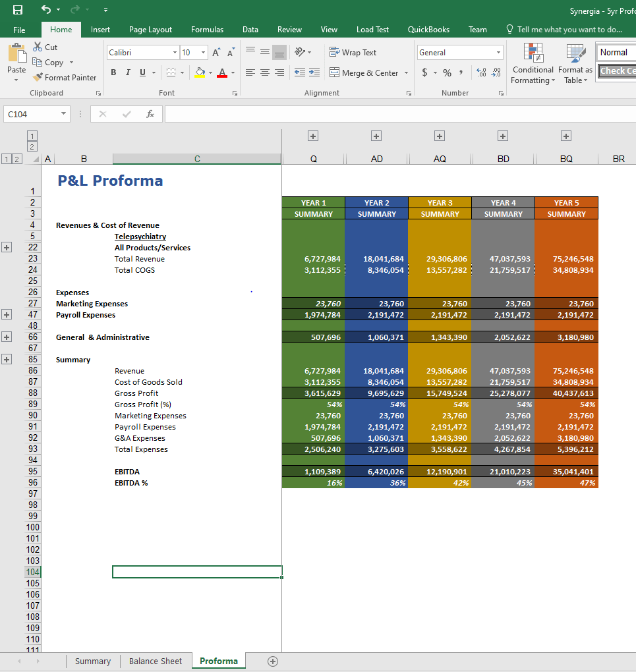Expand row group at row 22

(7, 247)
